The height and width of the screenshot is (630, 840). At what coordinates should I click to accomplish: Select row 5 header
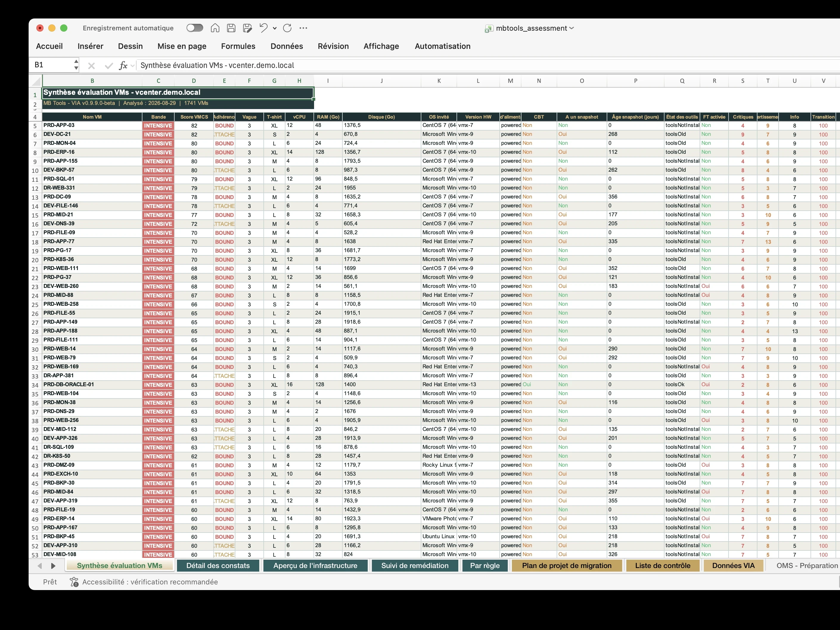pyautogui.click(x=35, y=126)
